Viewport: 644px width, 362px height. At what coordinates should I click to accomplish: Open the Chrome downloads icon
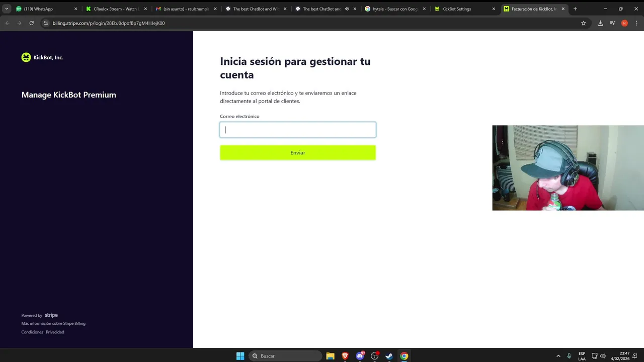(x=600, y=23)
